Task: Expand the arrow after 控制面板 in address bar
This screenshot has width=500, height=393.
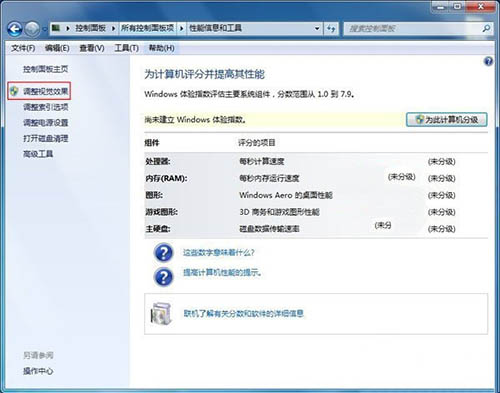Action: click(x=113, y=28)
